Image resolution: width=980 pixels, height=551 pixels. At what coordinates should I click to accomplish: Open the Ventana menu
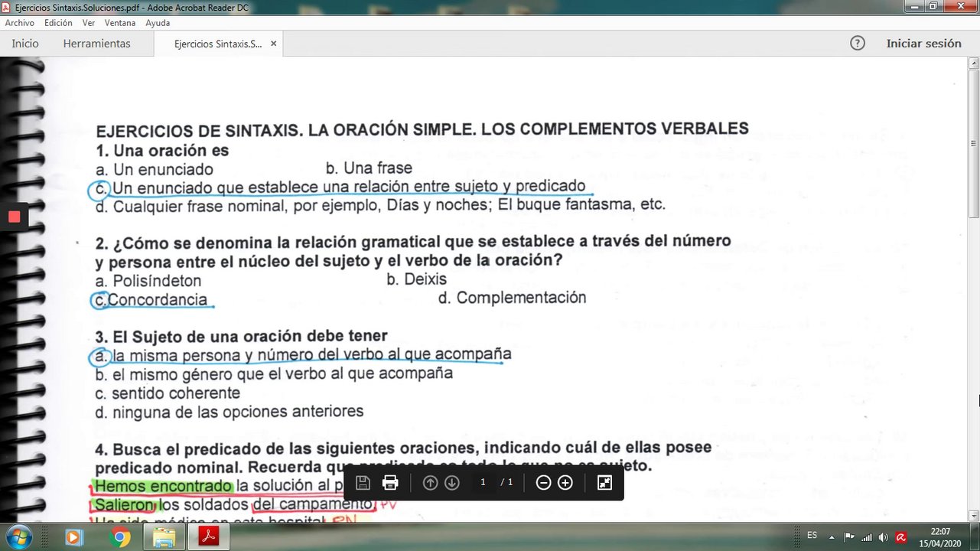(x=120, y=23)
